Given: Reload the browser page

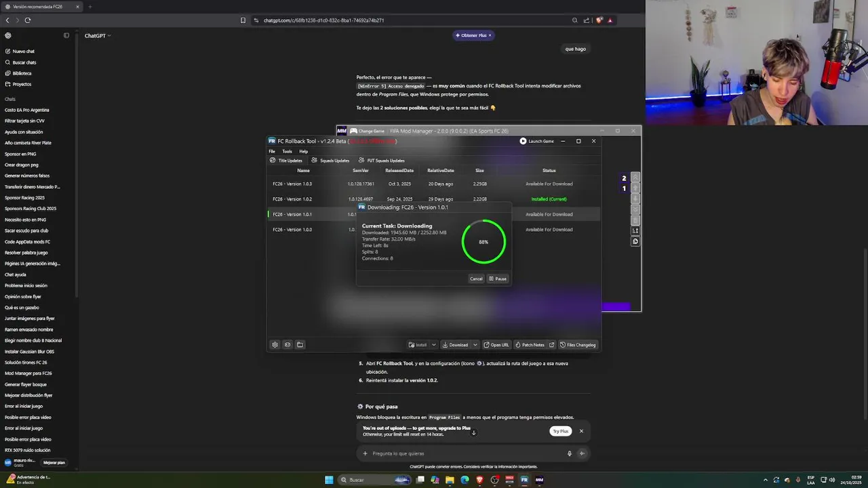Looking at the screenshot, I should [x=28, y=20].
